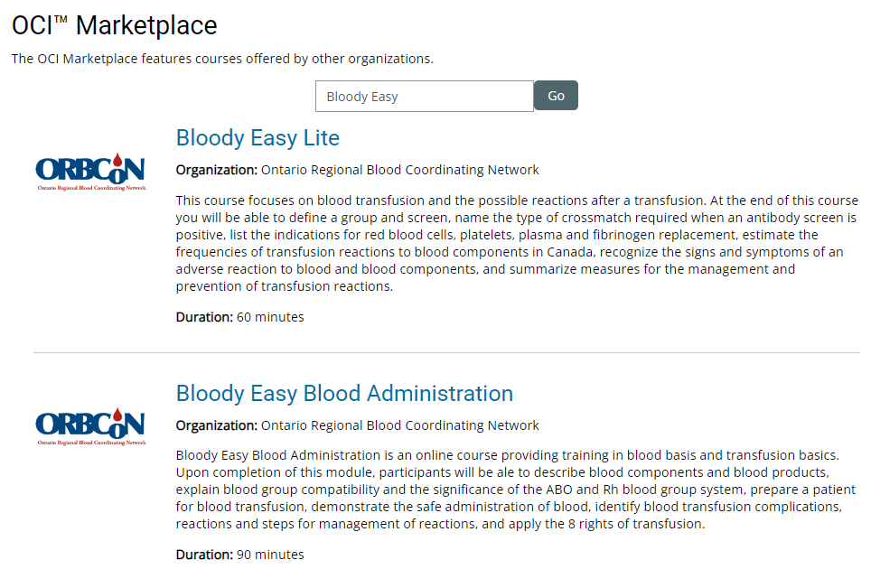
Task: Click the OCI Marketplace page heading
Action: pos(115,25)
